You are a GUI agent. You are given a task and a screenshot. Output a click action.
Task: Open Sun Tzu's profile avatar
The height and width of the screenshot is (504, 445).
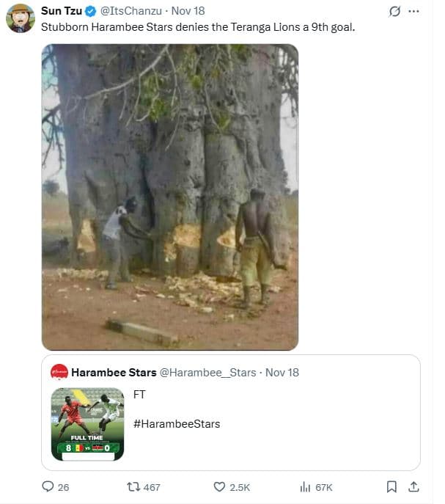click(20, 18)
